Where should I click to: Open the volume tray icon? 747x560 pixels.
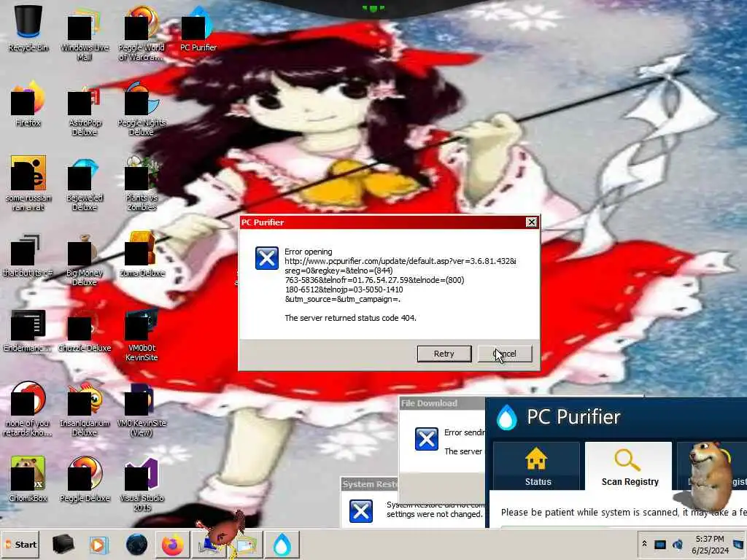click(x=678, y=545)
